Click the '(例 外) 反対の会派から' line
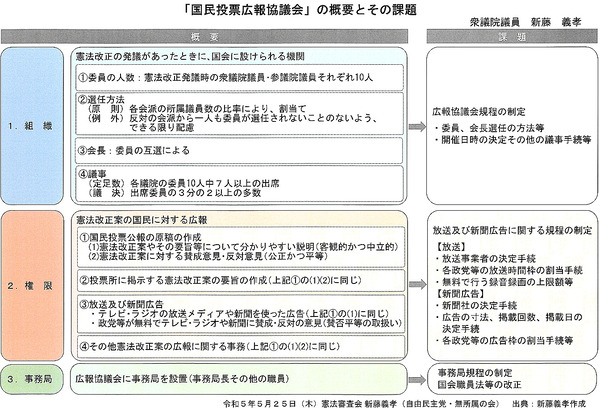 point(233,118)
